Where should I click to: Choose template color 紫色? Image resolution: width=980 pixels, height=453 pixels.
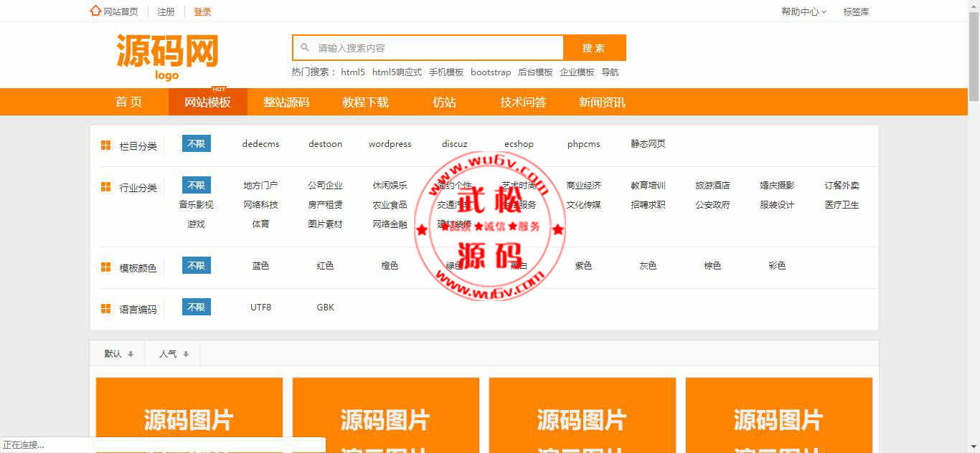pyautogui.click(x=583, y=266)
